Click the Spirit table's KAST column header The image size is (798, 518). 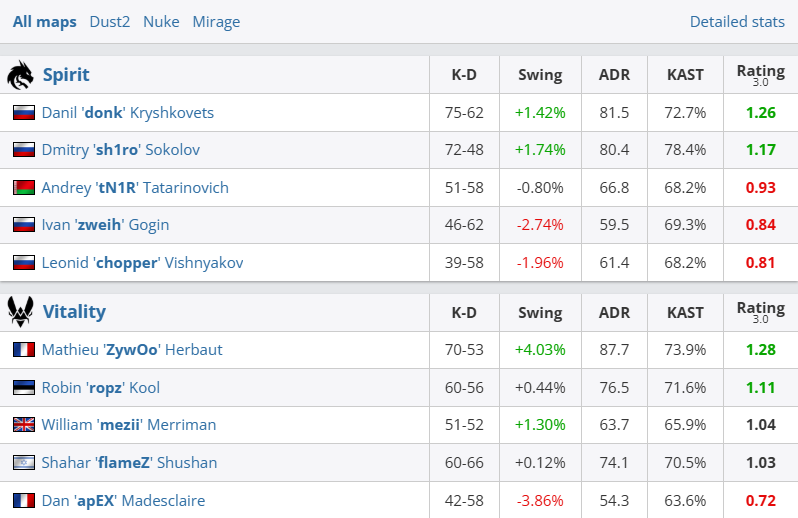click(x=685, y=75)
